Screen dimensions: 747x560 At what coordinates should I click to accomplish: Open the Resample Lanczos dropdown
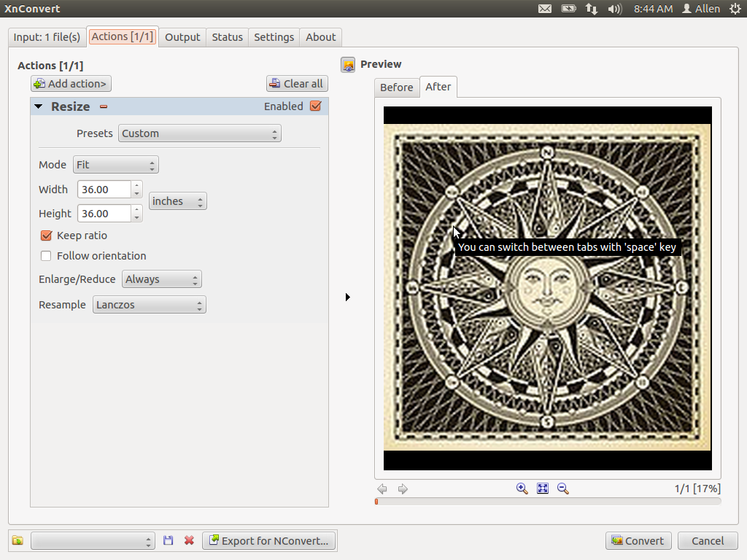click(x=149, y=305)
